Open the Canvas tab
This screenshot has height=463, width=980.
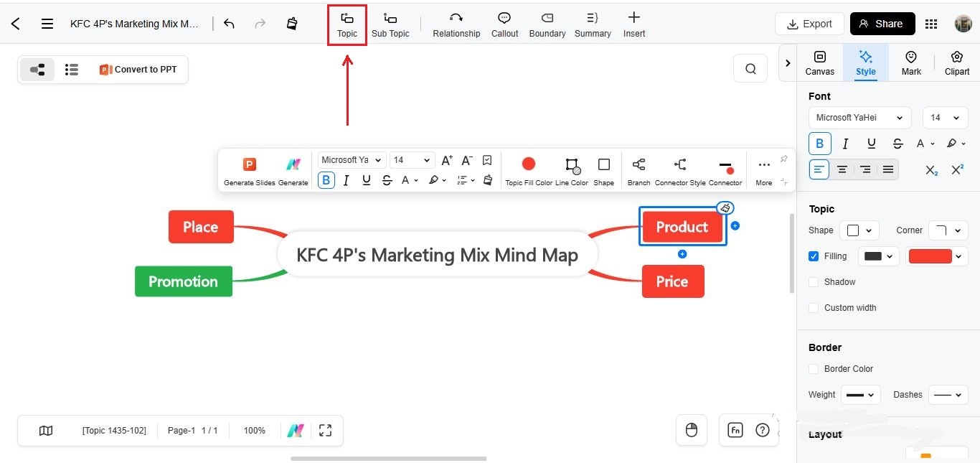(819, 63)
